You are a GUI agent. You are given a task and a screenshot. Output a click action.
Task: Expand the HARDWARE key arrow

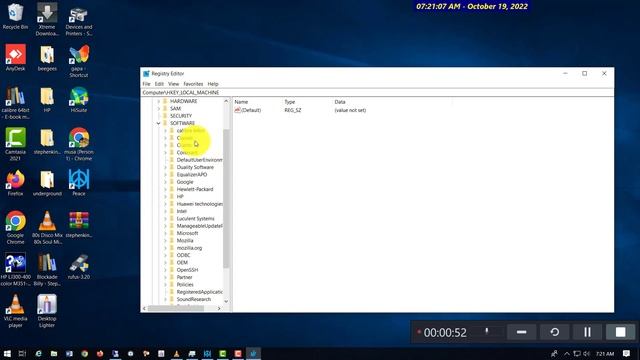click(x=158, y=101)
